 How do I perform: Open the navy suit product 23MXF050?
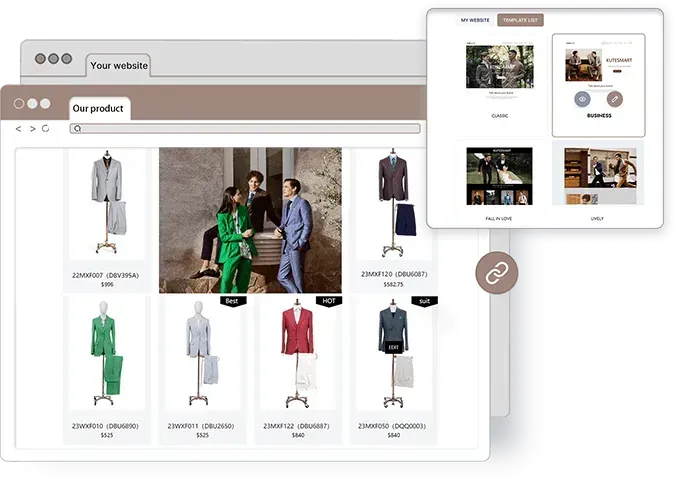click(x=393, y=370)
